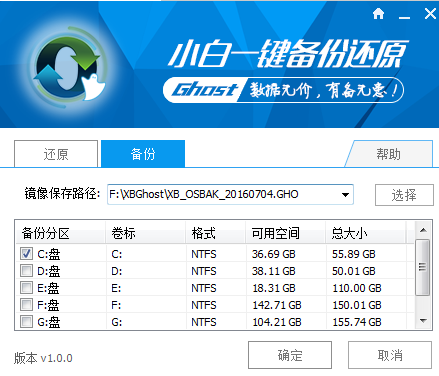Select the 150.01 GB total size cell

[x=357, y=305]
